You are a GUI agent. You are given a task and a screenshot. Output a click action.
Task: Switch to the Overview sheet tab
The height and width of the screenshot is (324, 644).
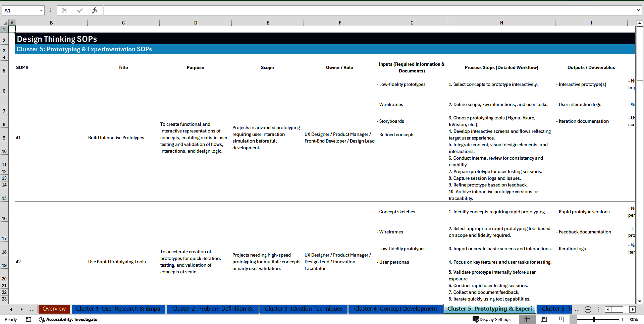tap(54, 309)
